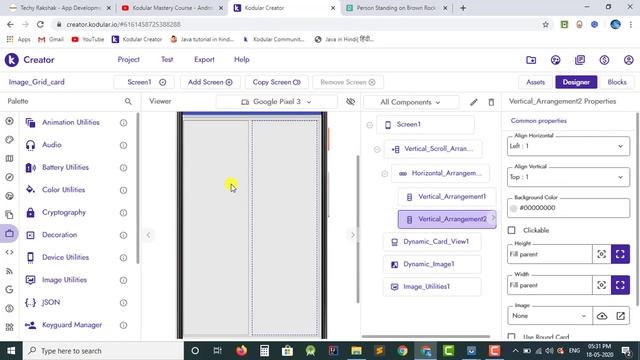Open the Export menu
The image size is (640, 360).
click(204, 60)
